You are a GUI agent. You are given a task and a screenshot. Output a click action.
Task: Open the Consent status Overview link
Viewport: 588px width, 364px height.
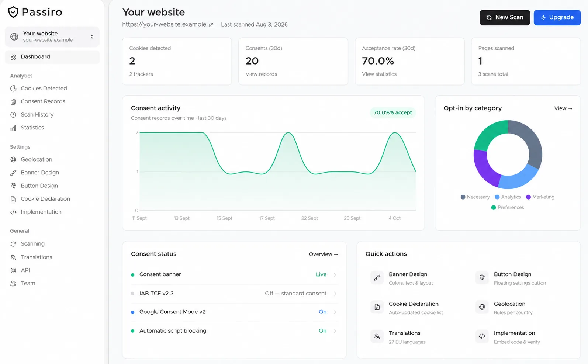pos(324,254)
